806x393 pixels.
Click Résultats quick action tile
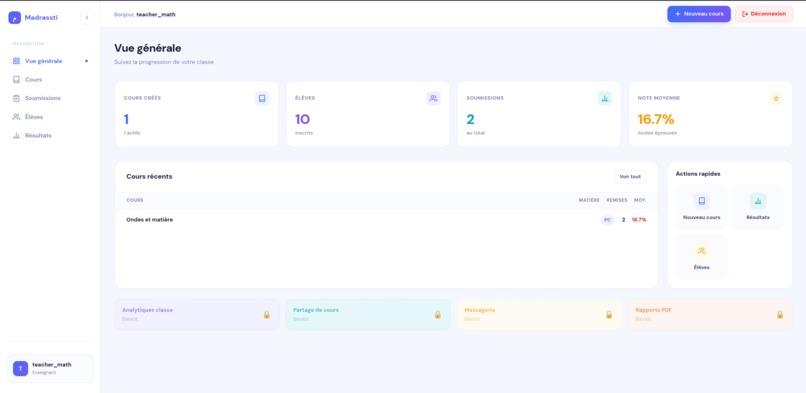pyautogui.click(x=758, y=207)
